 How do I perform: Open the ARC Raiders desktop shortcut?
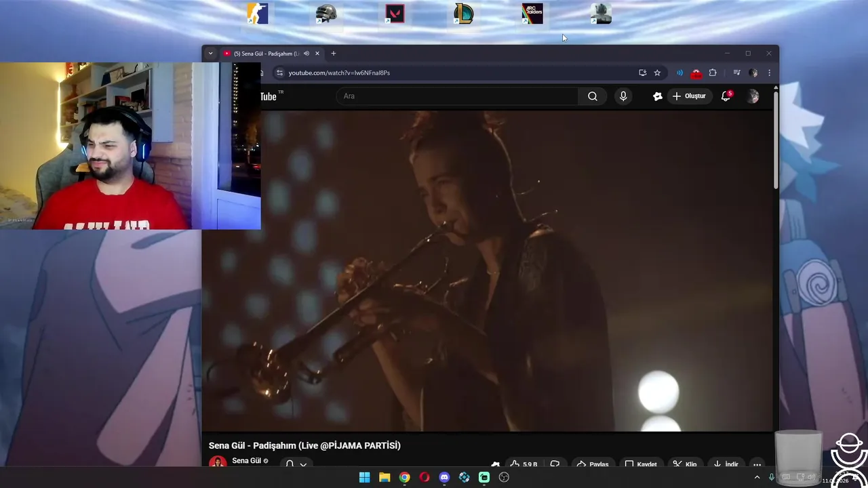coord(532,14)
